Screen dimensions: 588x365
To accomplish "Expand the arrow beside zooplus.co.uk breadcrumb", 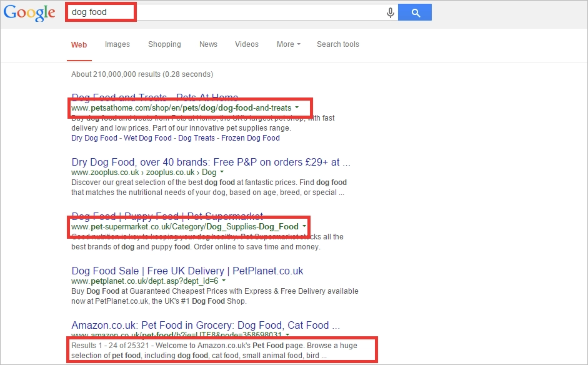I will coord(222,172).
